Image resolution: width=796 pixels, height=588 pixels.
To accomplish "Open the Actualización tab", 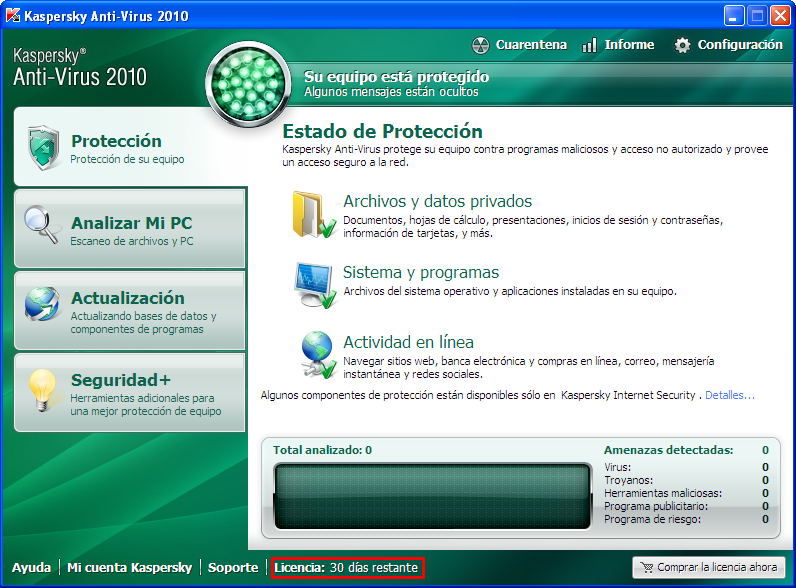I will [x=130, y=311].
